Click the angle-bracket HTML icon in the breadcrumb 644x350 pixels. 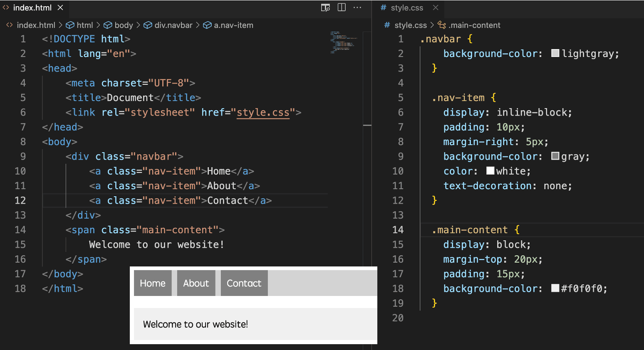9,25
